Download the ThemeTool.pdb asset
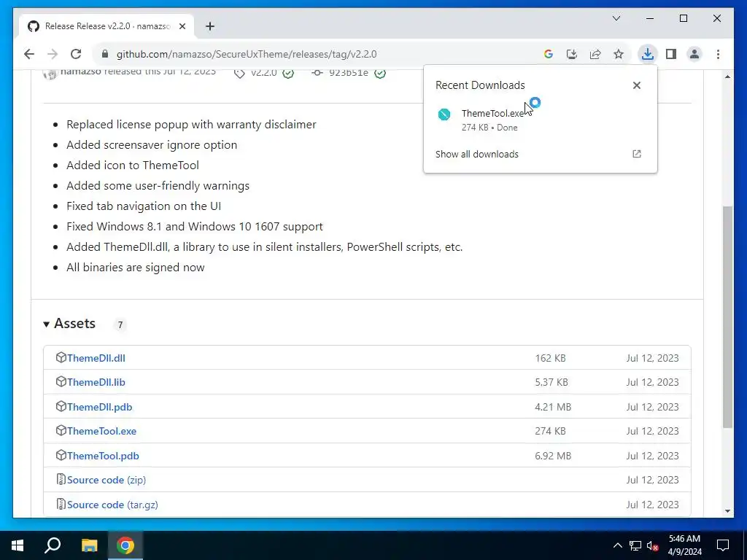The width and height of the screenshot is (747, 560). click(103, 456)
